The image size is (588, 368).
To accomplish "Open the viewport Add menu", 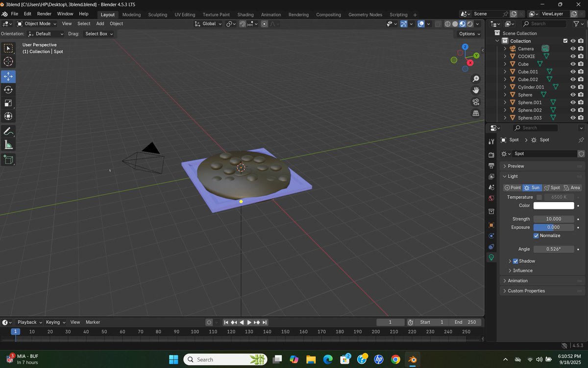I will pyautogui.click(x=100, y=23).
